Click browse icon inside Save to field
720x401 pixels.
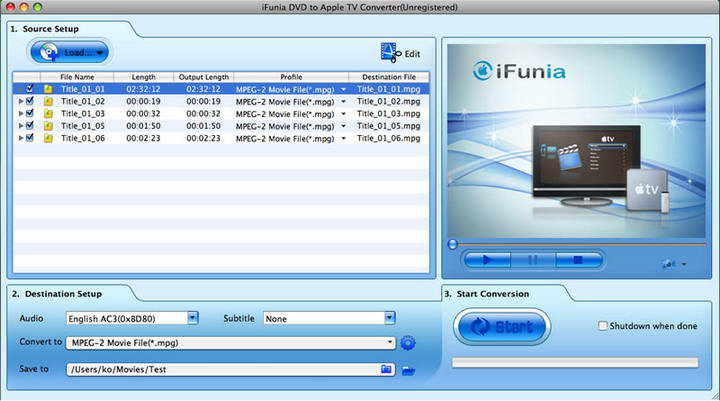click(x=387, y=369)
